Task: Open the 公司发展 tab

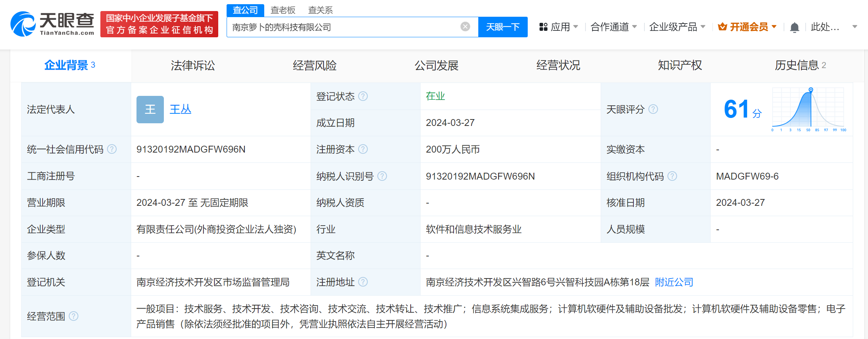Action: coord(436,65)
